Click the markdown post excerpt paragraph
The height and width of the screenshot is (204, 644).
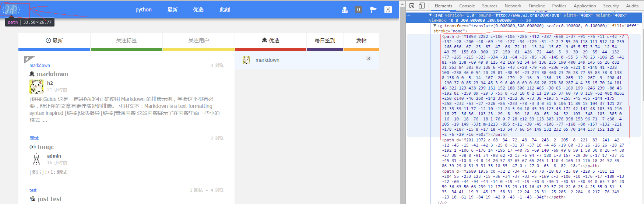click(124, 109)
